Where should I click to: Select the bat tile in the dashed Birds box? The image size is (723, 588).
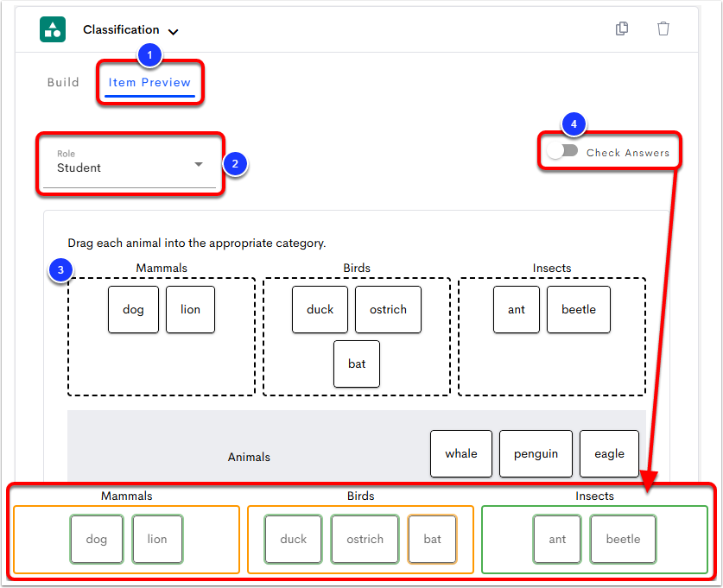click(357, 364)
